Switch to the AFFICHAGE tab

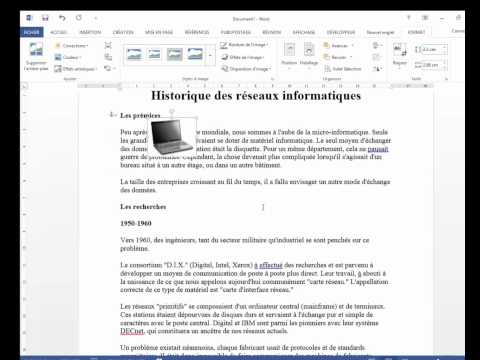304,32
